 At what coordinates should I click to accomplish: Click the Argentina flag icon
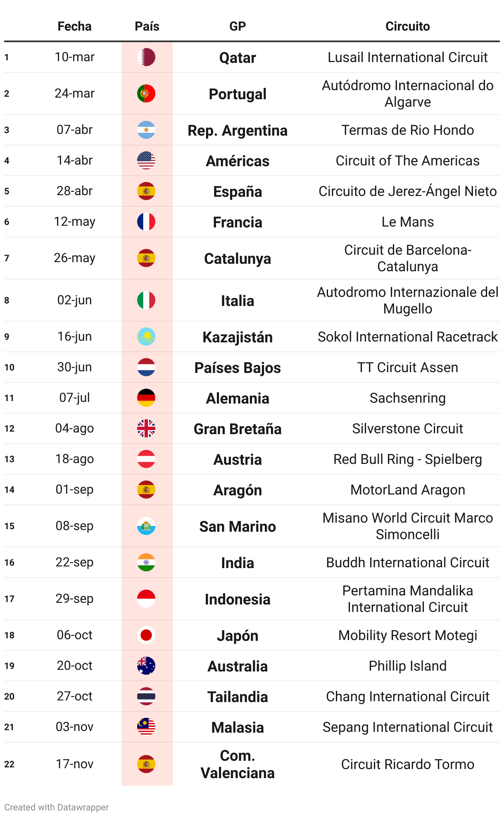[146, 130]
